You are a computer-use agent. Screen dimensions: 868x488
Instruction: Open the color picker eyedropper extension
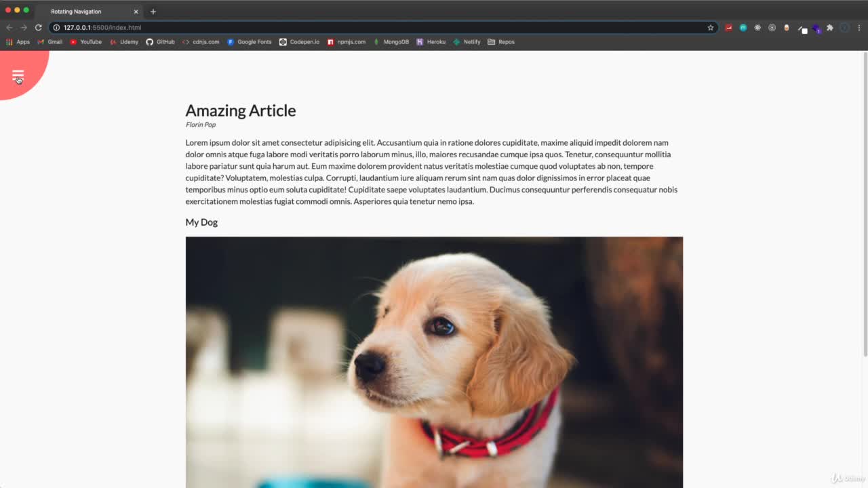[802, 28]
